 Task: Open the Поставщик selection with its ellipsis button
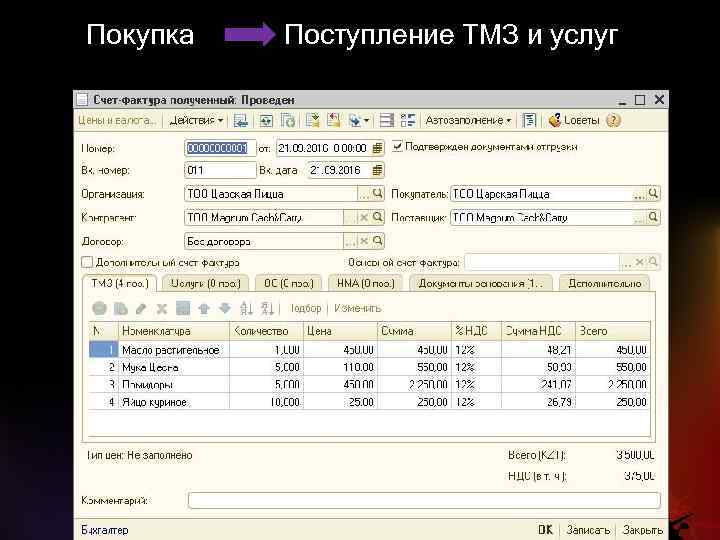[639, 218]
